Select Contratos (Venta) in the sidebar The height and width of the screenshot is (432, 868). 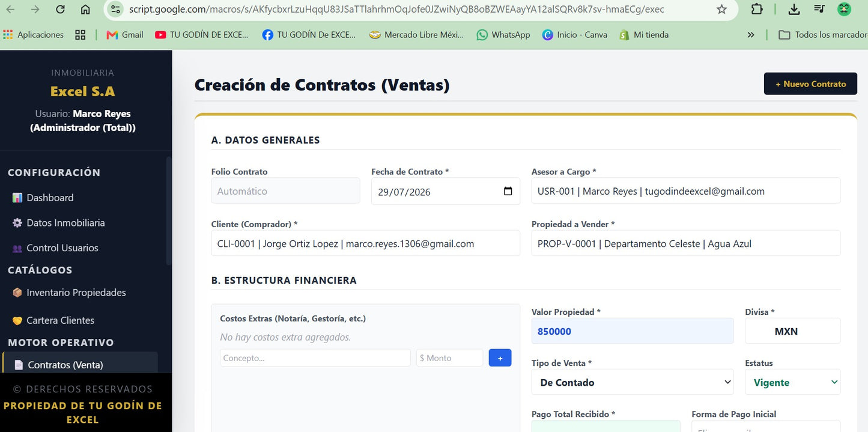point(80,364)
